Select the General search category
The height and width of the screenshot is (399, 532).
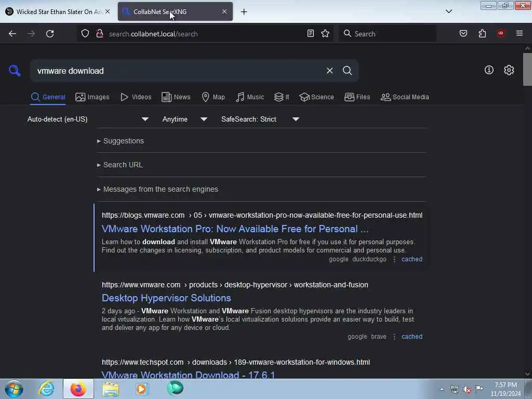click(x=48, y=97)
